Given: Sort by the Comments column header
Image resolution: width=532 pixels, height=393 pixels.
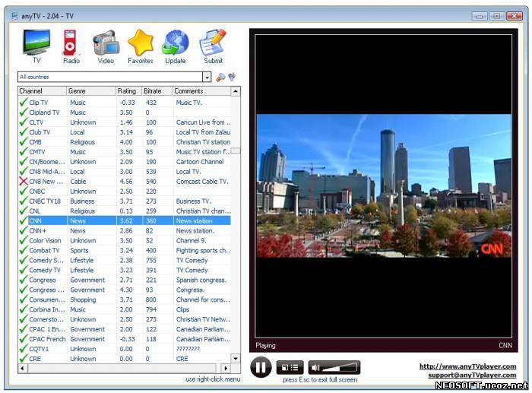Looking at the screenshot, I should (x=201, y=91).
